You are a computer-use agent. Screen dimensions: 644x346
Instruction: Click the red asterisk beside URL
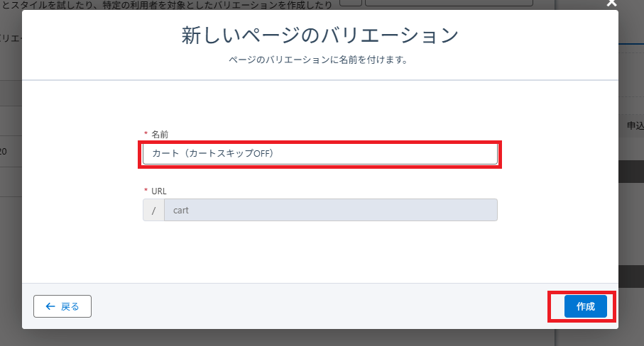pyautogui.click(x=146, y=191)
